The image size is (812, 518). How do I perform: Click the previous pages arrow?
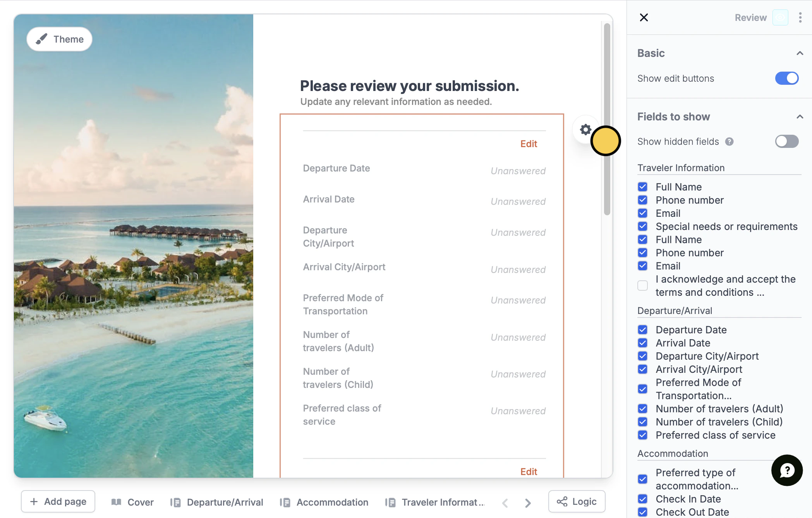pos(505,503)
